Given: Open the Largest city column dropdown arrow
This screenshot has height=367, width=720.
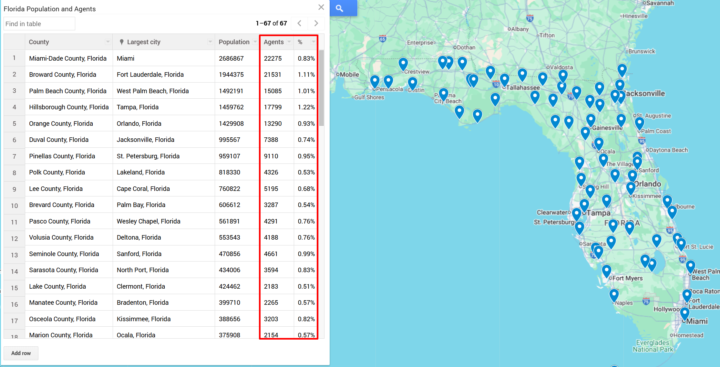Looking at the screenshot, I should pyautogui.click(x=210, y=42).
